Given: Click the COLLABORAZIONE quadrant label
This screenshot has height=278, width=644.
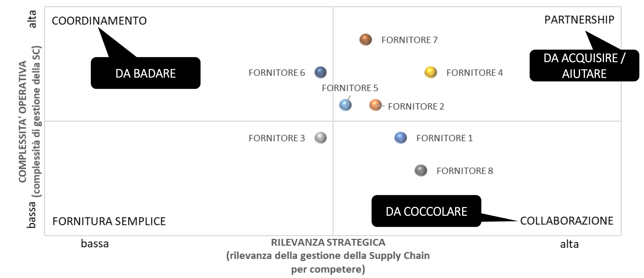Looking at the screenshot, I should (567, 221).
